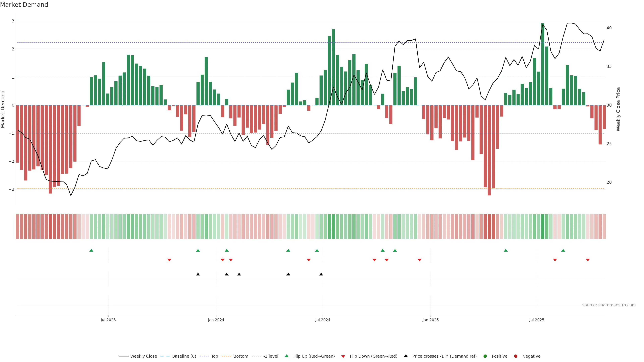
Task: Click the red Flip Down legend triangle
Action: click(343, 356)
